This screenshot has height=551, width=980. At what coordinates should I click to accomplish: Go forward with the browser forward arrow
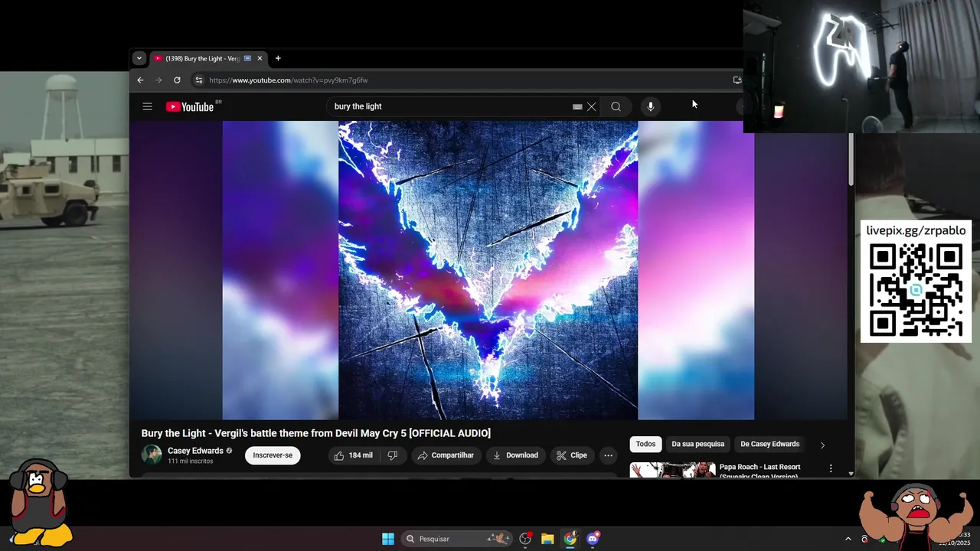pyautogui.click(x=158, y=80)
